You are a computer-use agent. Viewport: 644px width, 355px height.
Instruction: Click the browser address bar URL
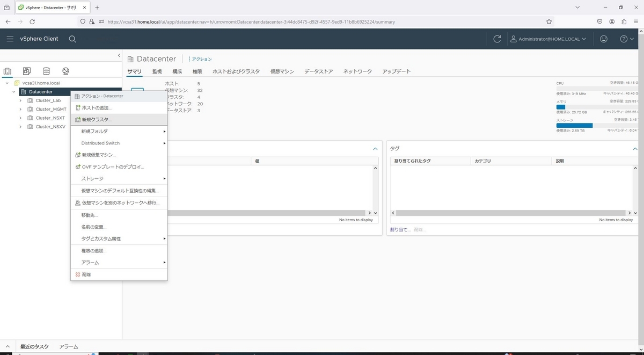[251, 22]
